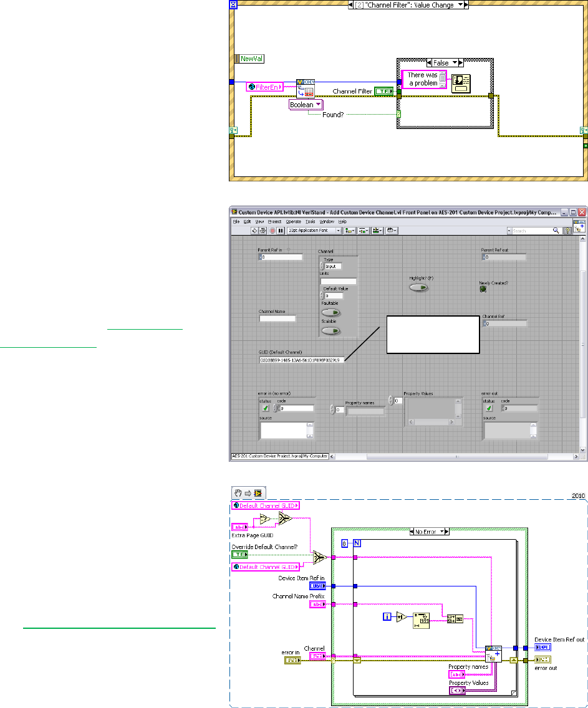Go to the next event case arrow
This screenshot has width=588, height=708.
(466, 4)
